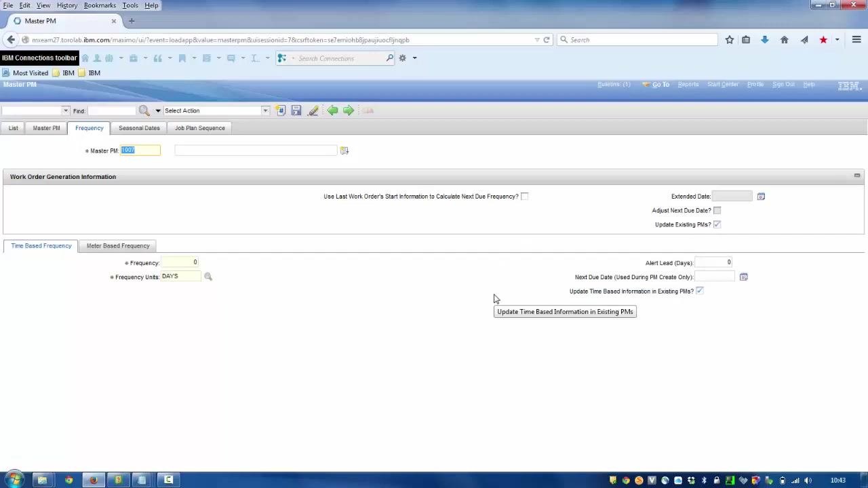Screen dimensions: 868x488
Task: Open the URL bar history dropdown arrow
Action: point(537,40)
